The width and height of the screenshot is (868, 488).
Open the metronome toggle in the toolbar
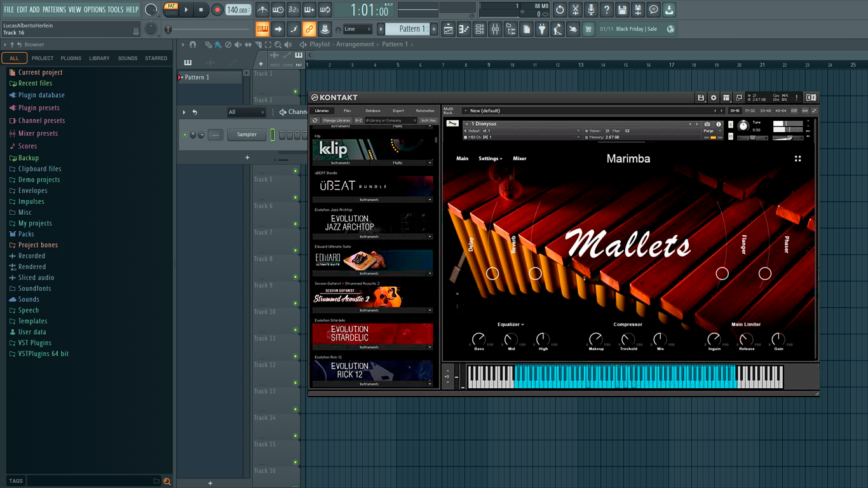pyautogui.click(x=262, y=10)
